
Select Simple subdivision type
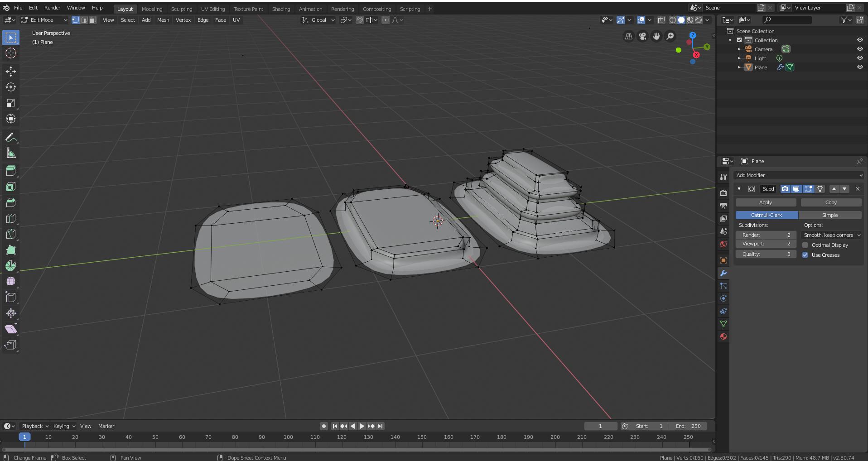[830, 215]
